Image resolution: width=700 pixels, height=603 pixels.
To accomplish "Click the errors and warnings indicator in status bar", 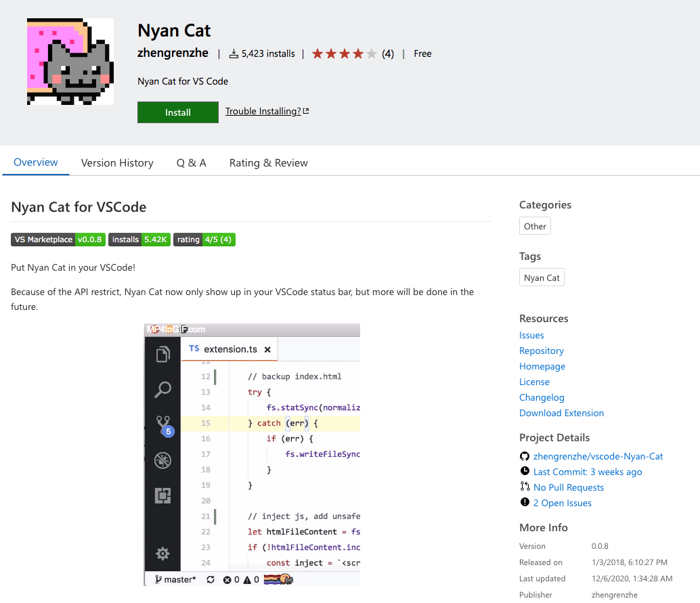I will (242, 579).
